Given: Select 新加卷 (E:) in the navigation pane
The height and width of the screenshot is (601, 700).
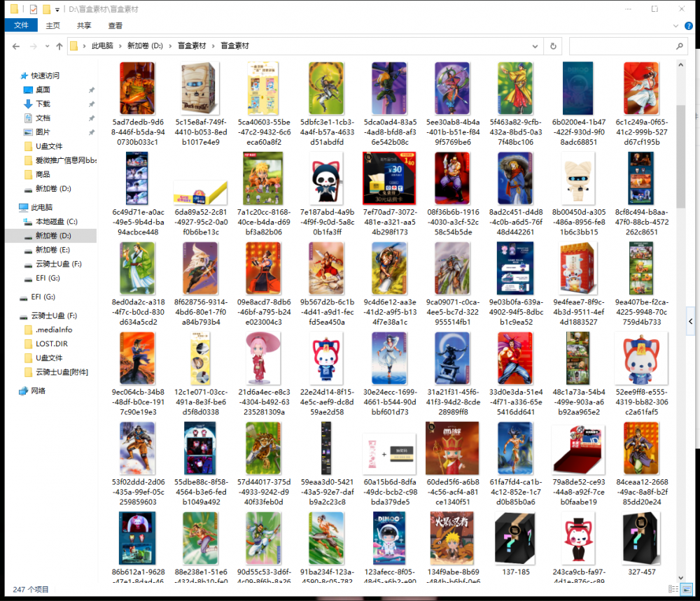Looking at the screenshot, I should [52, 250].
